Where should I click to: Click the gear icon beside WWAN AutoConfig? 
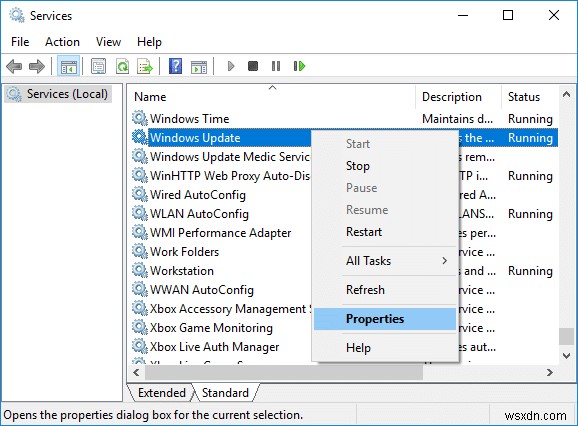tap(140, 290)
